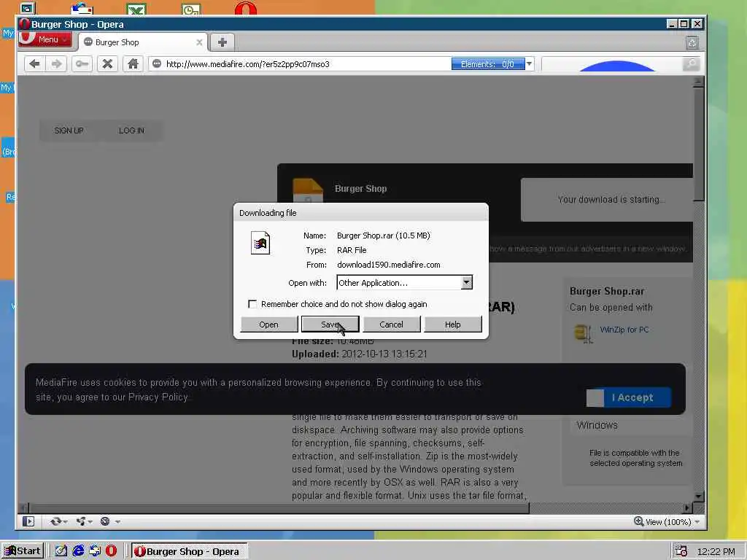Viewport: 747px width, 560px height.
Task: Click the horizontal scrollbar right arrow
Action: coord(687,508)
